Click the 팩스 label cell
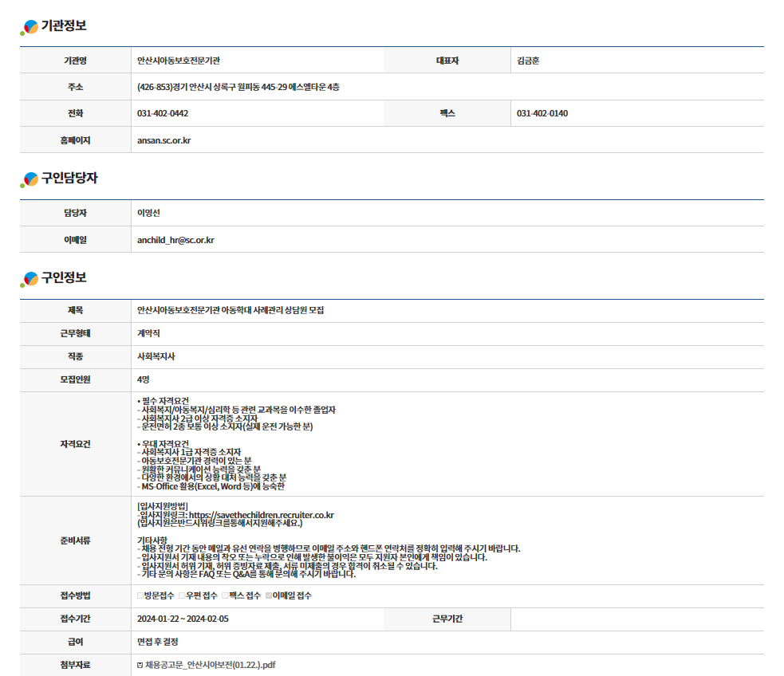This screenshot has width=784, height=676. [447, 113]
